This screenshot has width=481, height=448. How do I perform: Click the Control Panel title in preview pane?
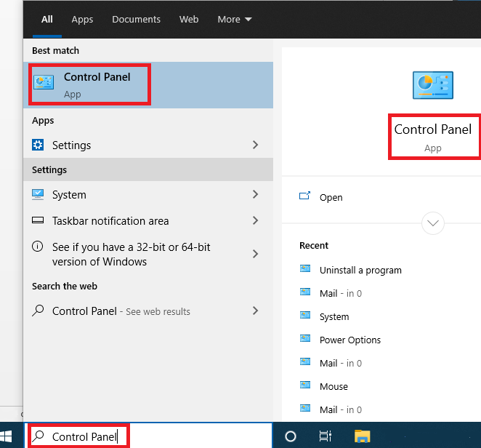[433, 129]
